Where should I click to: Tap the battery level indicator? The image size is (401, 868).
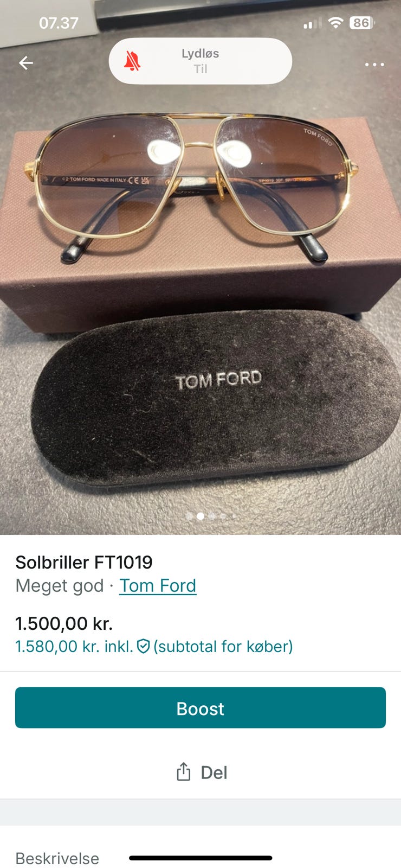tap(362, 23)
